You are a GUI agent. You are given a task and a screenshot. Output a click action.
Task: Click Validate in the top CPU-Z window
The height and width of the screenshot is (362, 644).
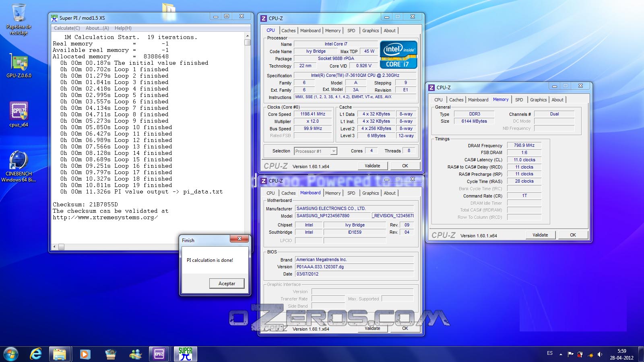coord(372,166)
